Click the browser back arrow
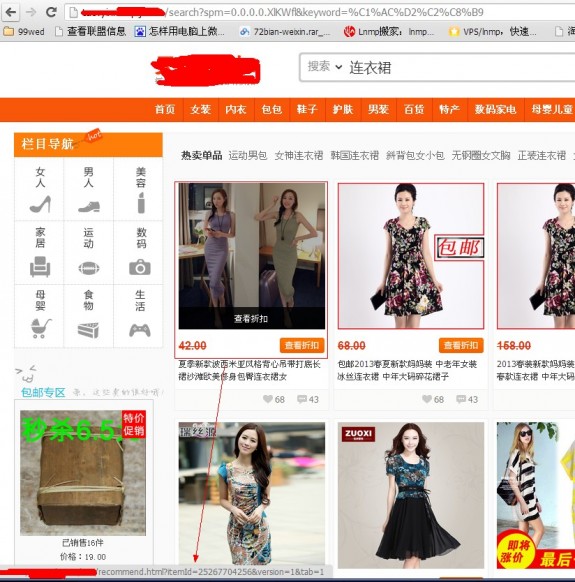Image resolution: width=575 pixels, height=582 pixels. (11, 12)
